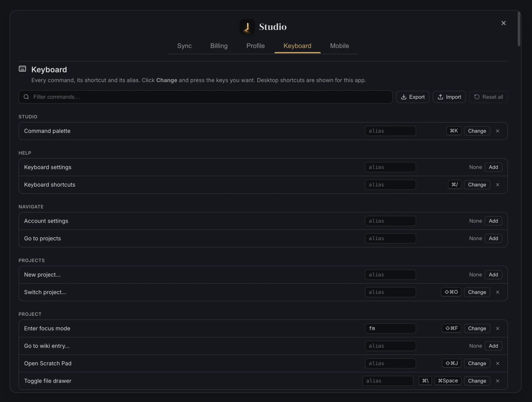Select the Keyboard tab
The image size is (532, 402).
297,46
